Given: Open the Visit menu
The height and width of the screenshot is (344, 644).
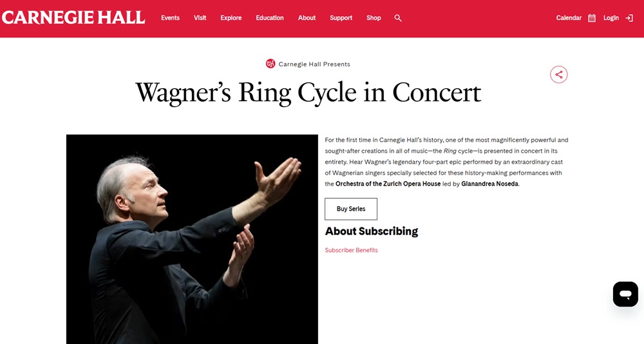Looking at the screenshot, I should click(200, 18).
